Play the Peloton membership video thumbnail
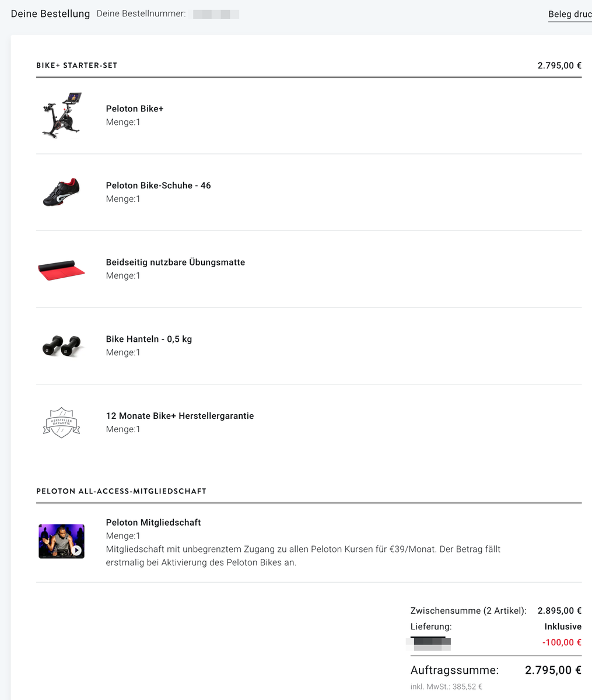 76,549
